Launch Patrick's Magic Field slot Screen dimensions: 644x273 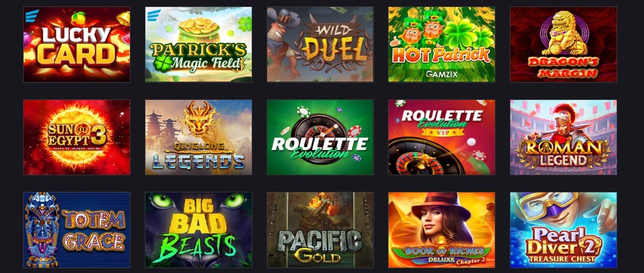[199, 44]
